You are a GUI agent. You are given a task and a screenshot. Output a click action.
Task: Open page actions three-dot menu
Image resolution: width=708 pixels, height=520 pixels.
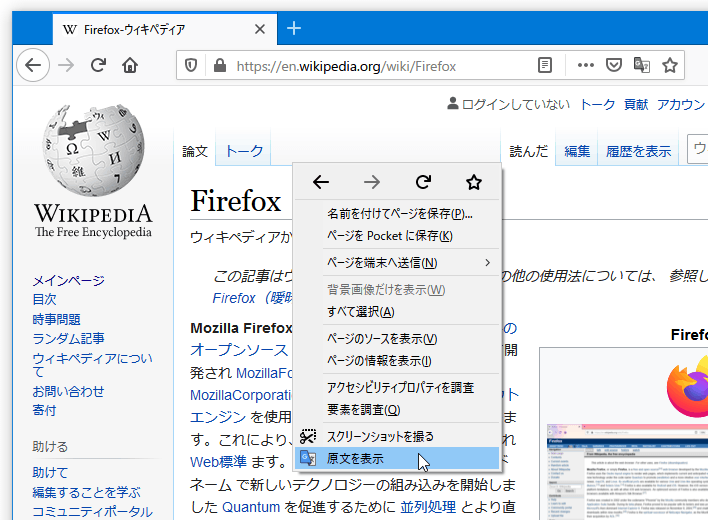coord(586,65)
